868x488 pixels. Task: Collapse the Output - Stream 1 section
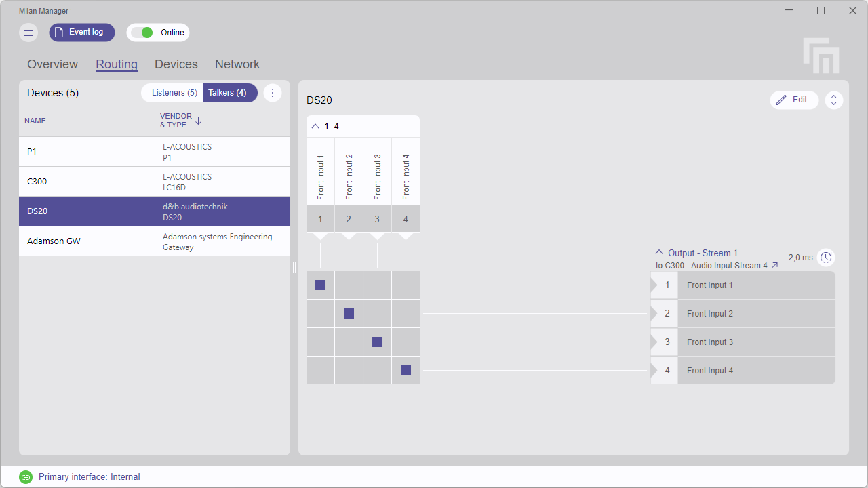(659, 252)
